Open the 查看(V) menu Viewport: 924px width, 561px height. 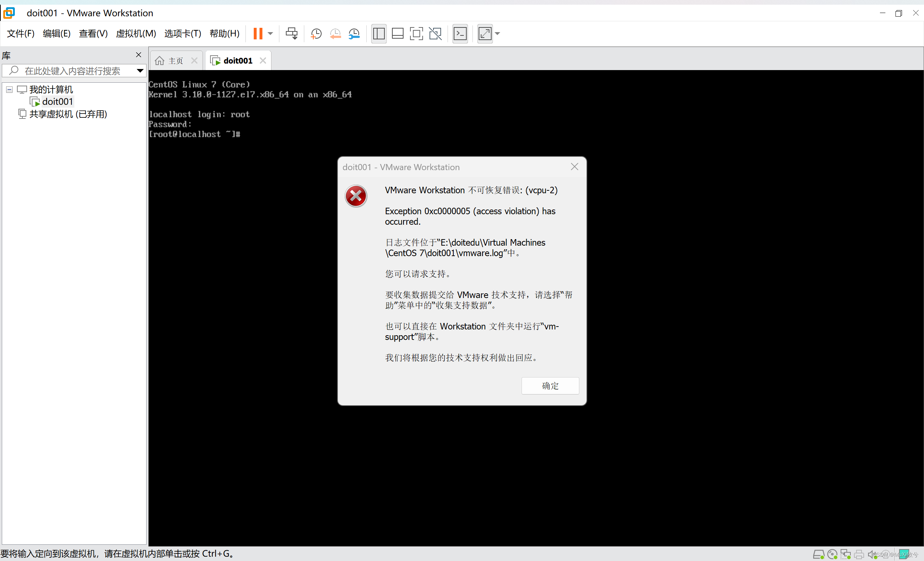[93, 33]
